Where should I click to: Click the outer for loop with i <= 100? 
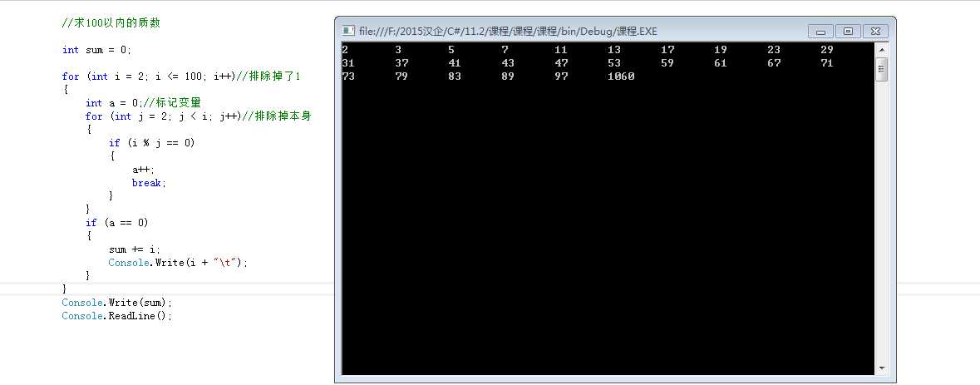pos(149,77)
